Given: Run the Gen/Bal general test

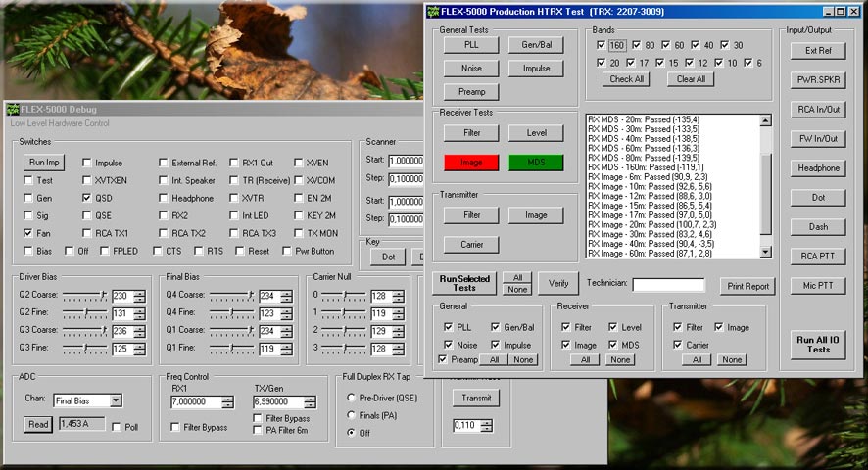Looking at the screenshot, I should (536, 45).
